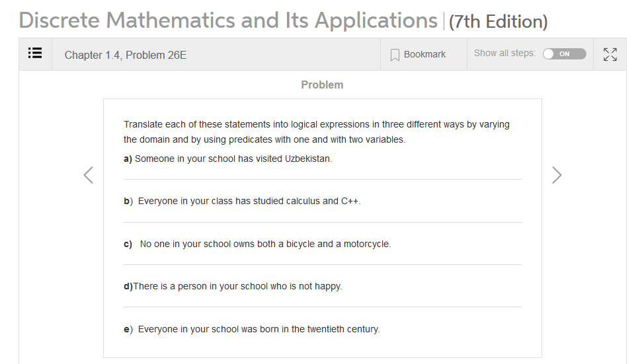
Task: Select the 'not happy' person statement
Action: (237, 286)
